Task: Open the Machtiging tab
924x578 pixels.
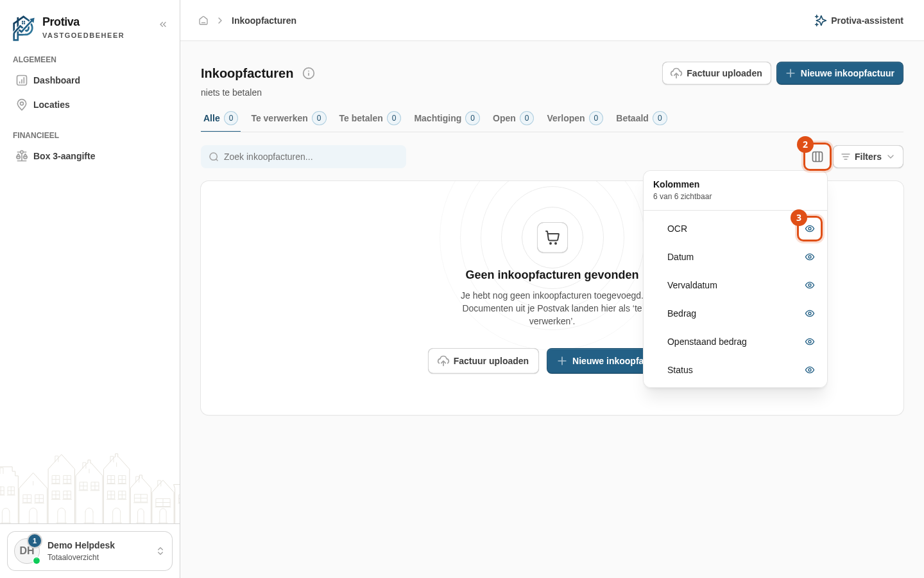Action: (447, 118)
